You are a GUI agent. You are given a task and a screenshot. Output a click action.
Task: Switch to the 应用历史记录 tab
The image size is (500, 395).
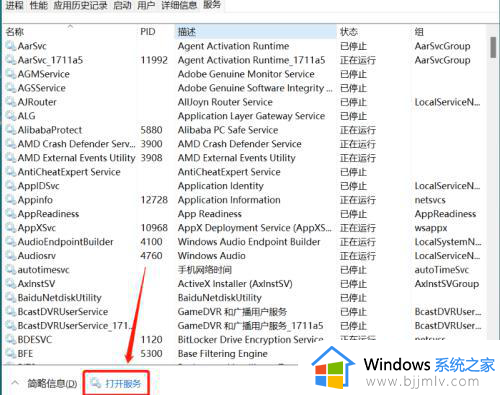80,5
